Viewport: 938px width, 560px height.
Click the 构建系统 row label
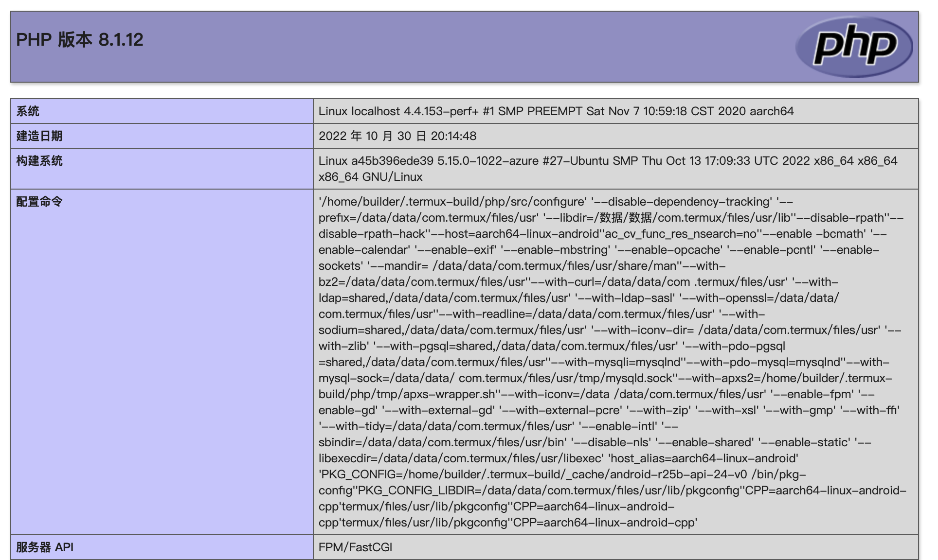[39, 161]
